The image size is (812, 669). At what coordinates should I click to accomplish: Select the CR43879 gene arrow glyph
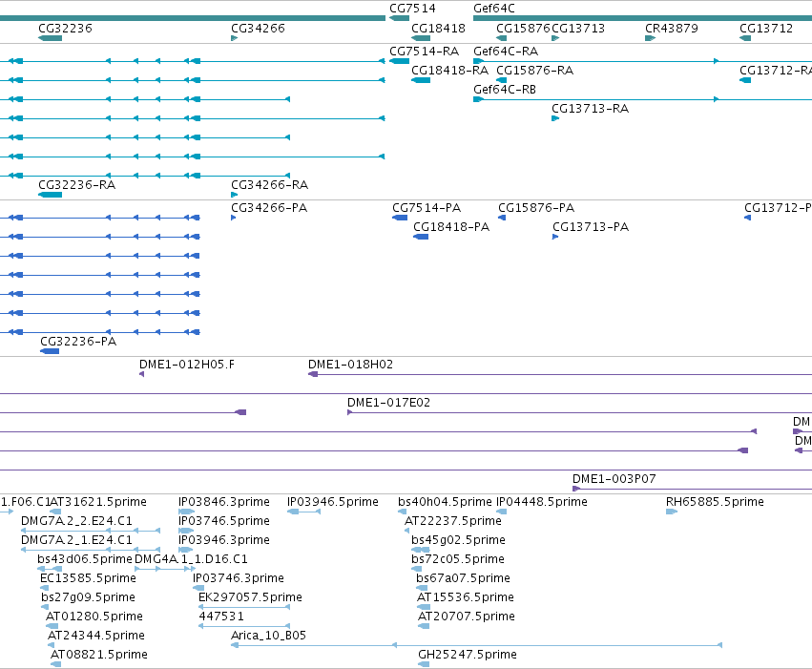tap(651, 38)
